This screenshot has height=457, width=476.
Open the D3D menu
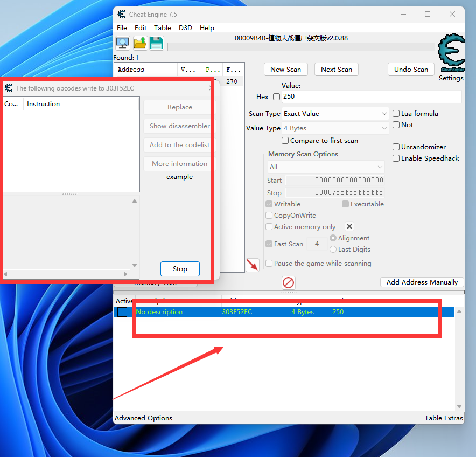click(185, 28)
